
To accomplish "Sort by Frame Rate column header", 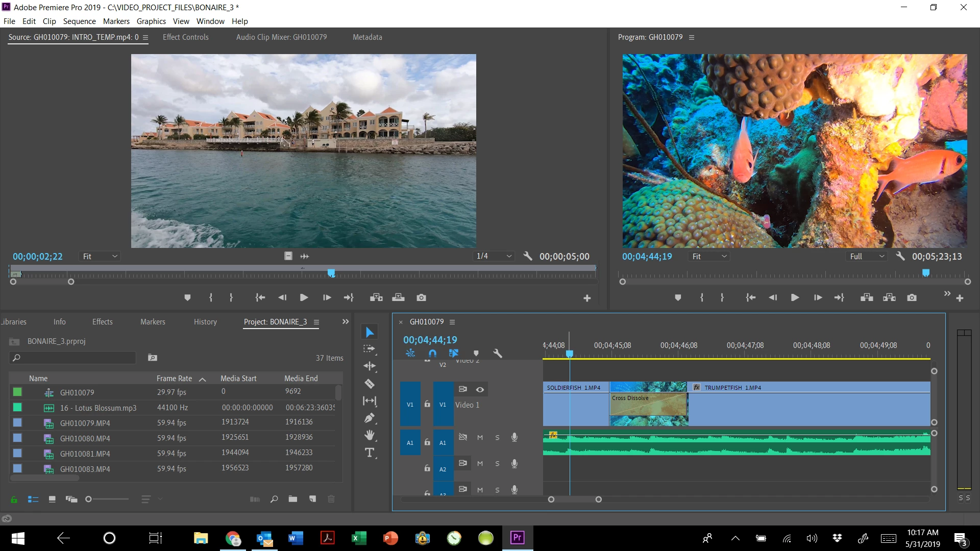I will pos(174,378).
